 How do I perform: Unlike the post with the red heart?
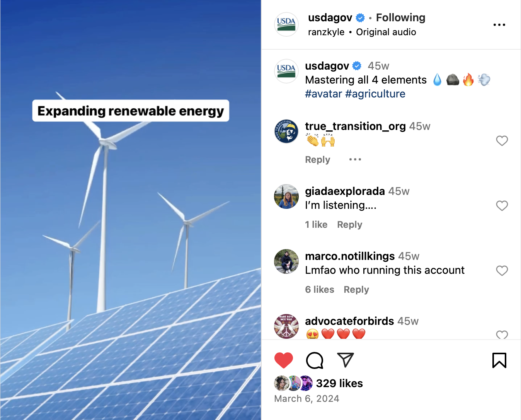tap(284, 360)
